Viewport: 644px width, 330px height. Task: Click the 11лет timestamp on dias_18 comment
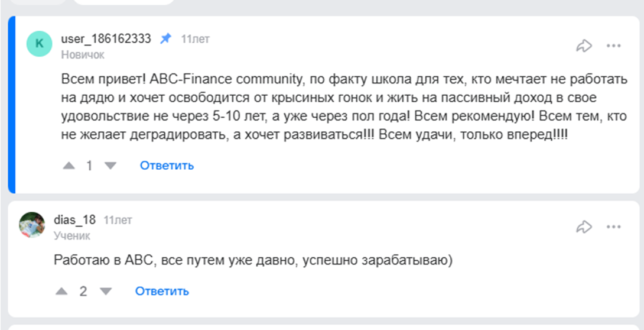(x=118, y=221)
